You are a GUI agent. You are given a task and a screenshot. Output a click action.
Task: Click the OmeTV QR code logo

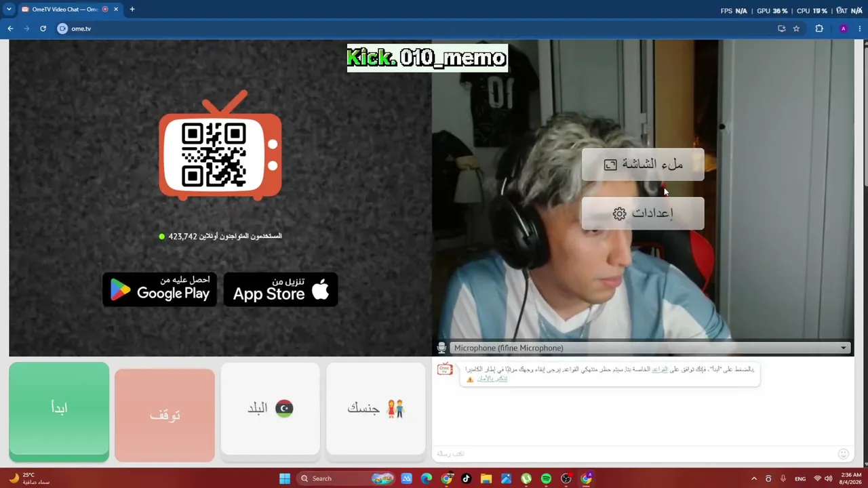pyautogui.click(x=220, y=147)
